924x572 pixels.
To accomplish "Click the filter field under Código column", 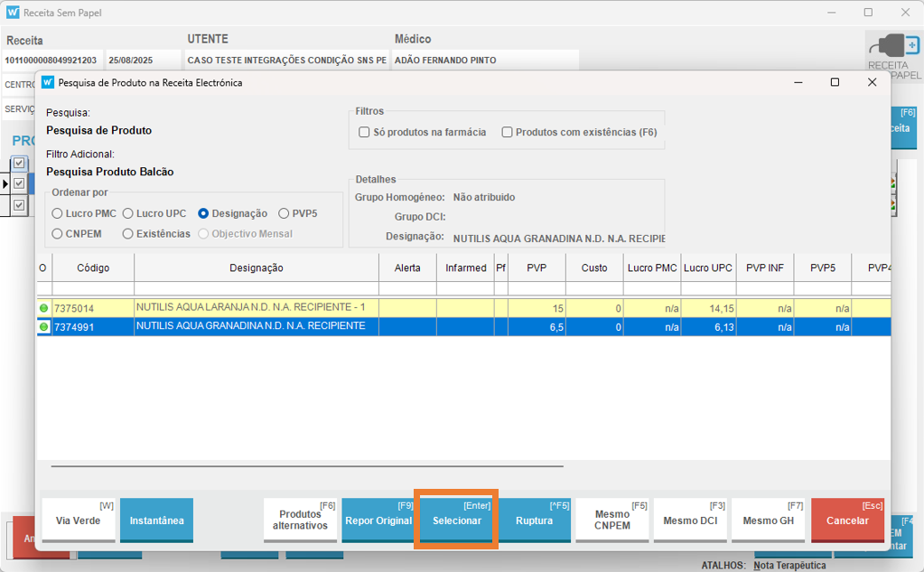I will point(93,288).
